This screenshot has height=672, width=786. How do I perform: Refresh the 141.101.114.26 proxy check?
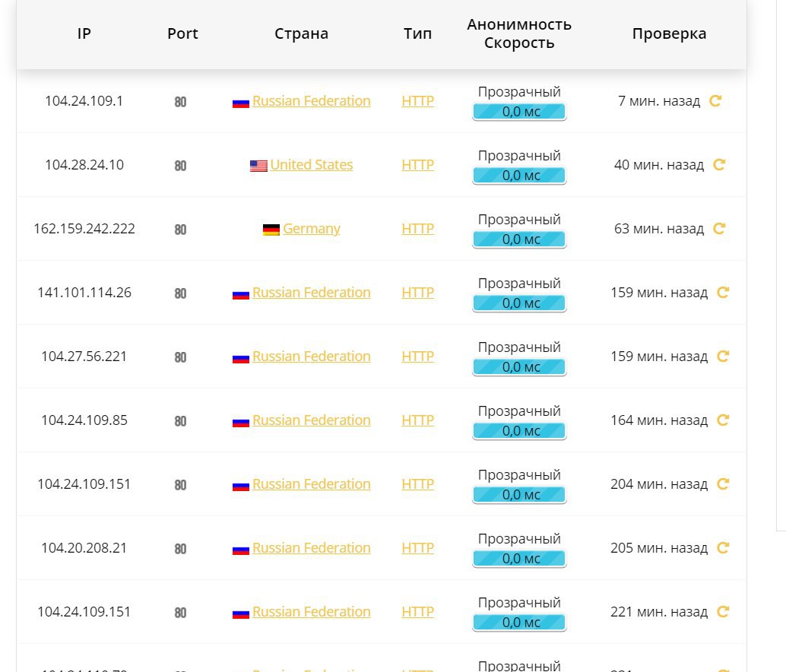[x=723, y=292]
